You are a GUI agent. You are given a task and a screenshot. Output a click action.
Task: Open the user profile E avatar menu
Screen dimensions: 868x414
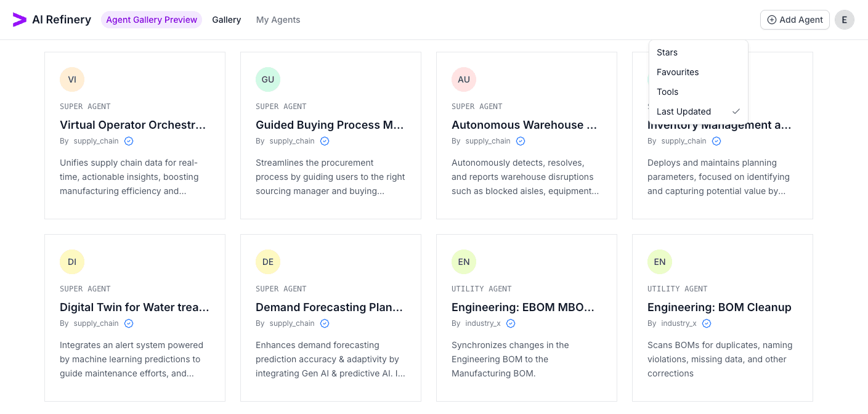845,20
